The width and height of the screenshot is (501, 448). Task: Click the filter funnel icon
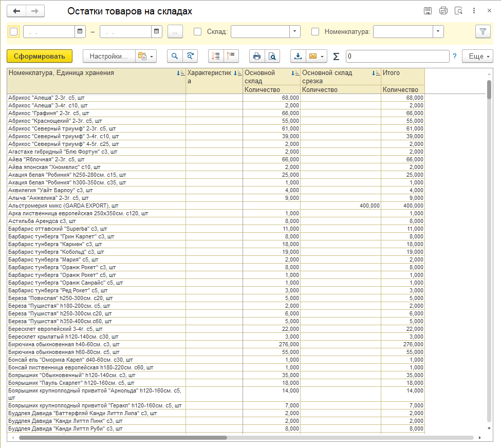[x=483, y=32]
